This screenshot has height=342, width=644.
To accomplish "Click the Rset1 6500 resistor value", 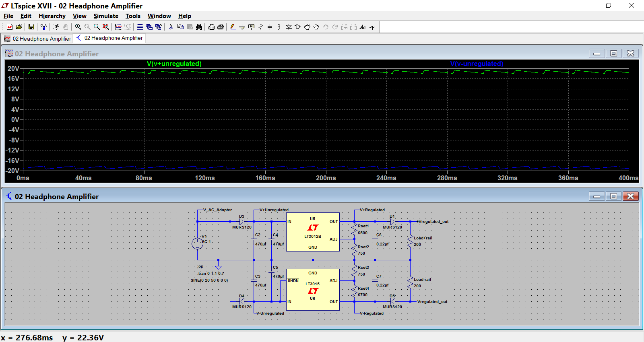I will (x=363, y=233).
